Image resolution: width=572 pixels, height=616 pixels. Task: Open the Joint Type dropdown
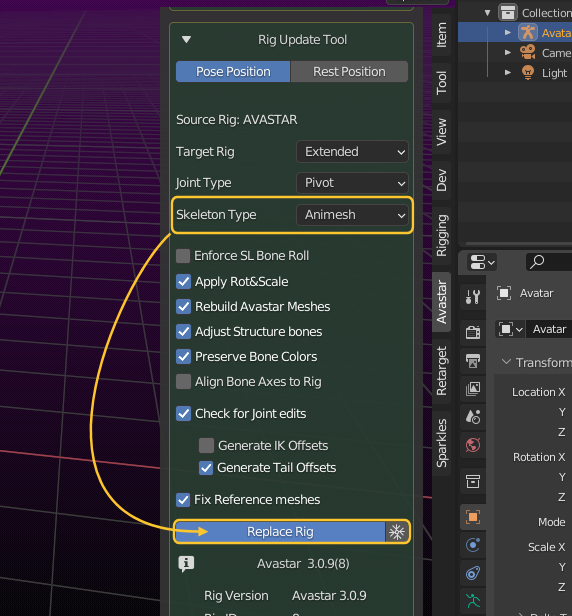tap(352, 183)
